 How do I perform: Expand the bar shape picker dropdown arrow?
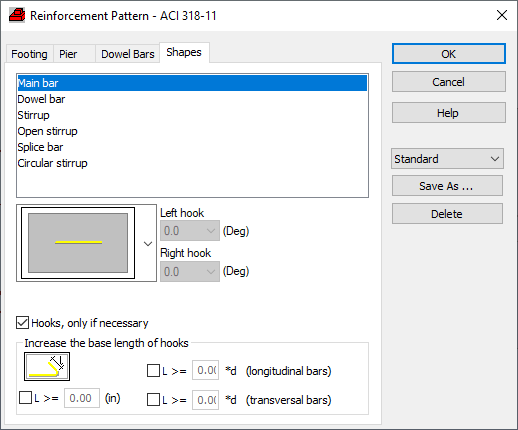coord(148,244)
